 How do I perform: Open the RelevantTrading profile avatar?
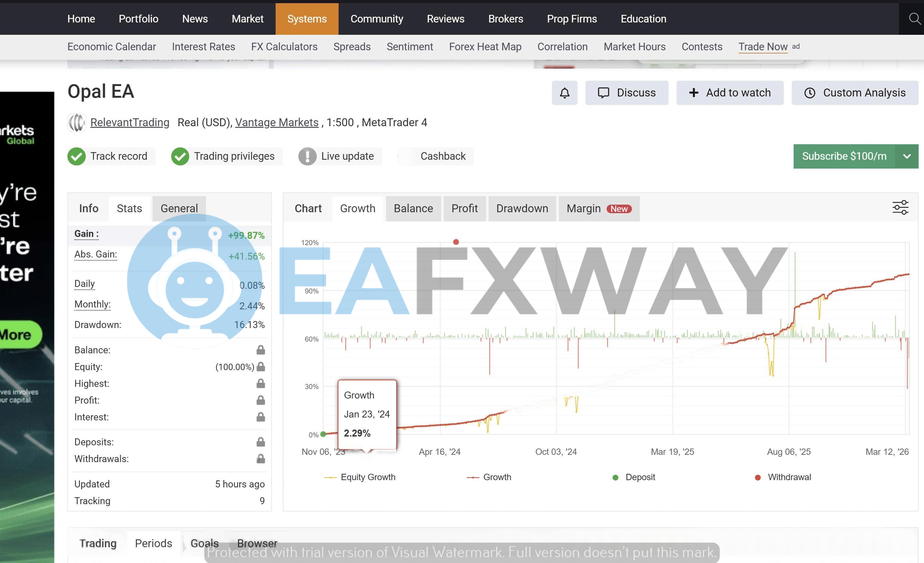click(x=77, y=122)
